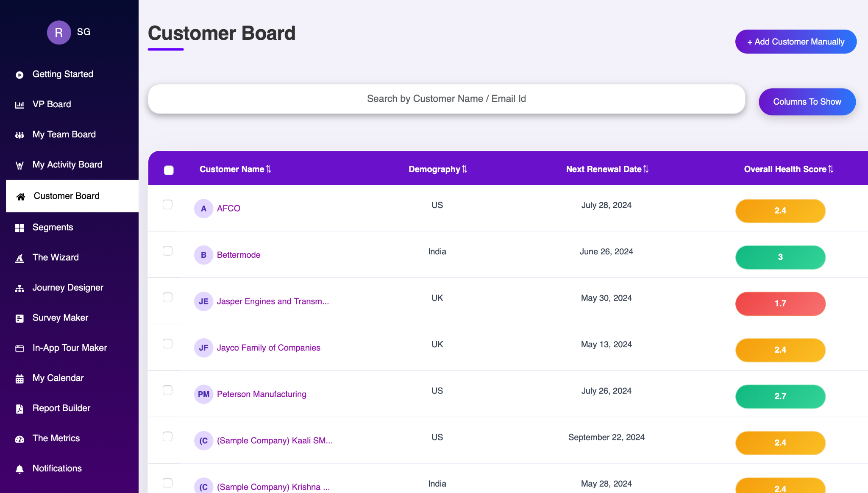Open the Bettermode customer link
Image resolution: width=868 pixels, height=493 pixels.
[238, 255]
